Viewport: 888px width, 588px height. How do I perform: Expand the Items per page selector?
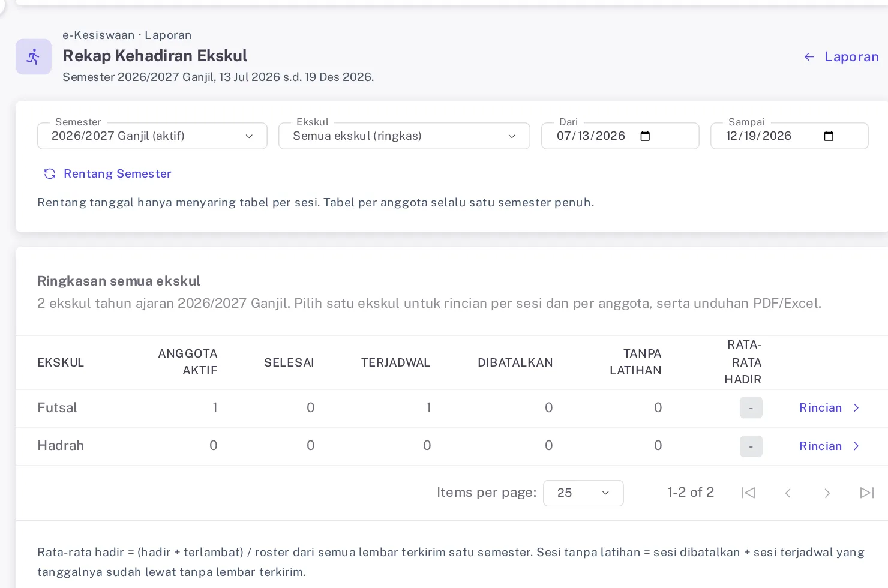pyautogui.click(x=583, y=493)
